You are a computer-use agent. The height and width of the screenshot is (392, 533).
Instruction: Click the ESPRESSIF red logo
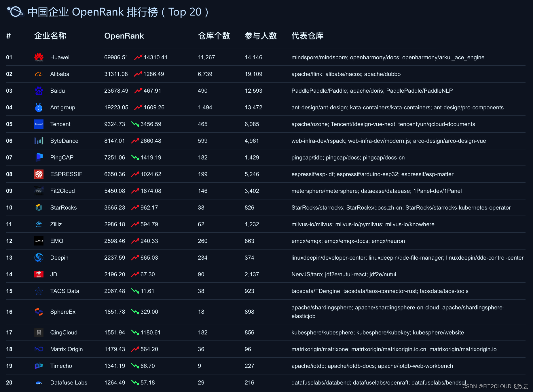click(x=39, y=174)
